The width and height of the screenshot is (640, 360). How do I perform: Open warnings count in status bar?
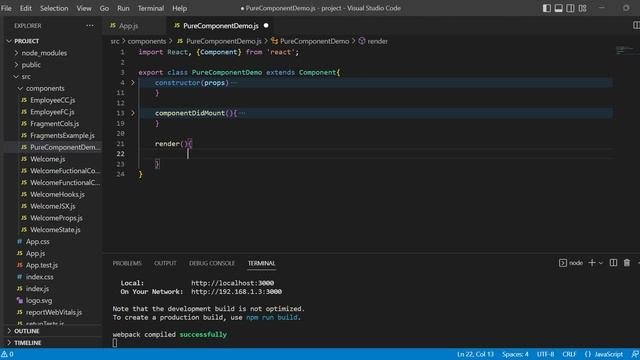(x=7, y=354)
